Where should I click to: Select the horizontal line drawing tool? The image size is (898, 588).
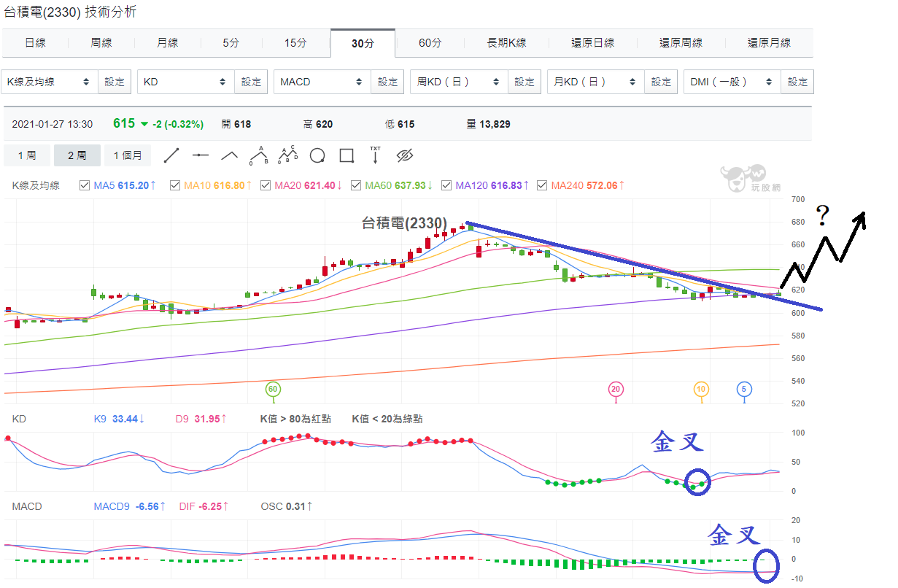click(201, 155)
